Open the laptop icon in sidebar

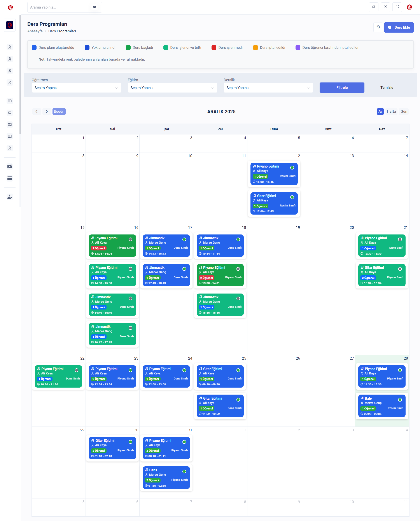(10, 113)
